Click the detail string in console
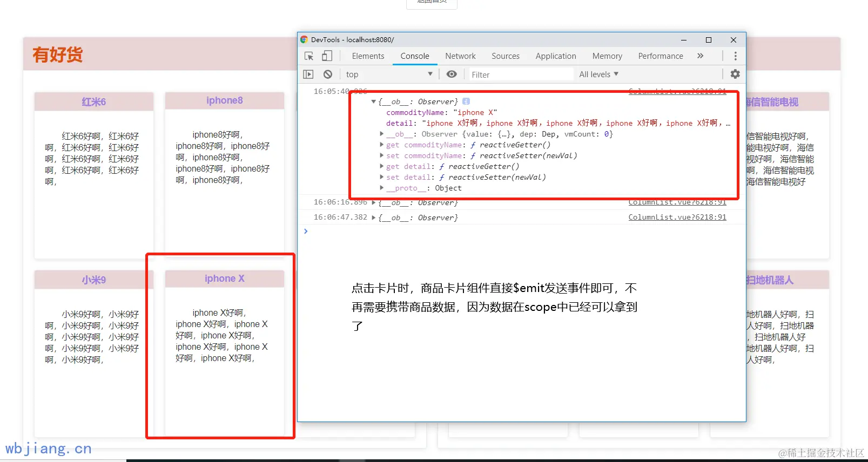The image size is (868, 462). [575, 123]
